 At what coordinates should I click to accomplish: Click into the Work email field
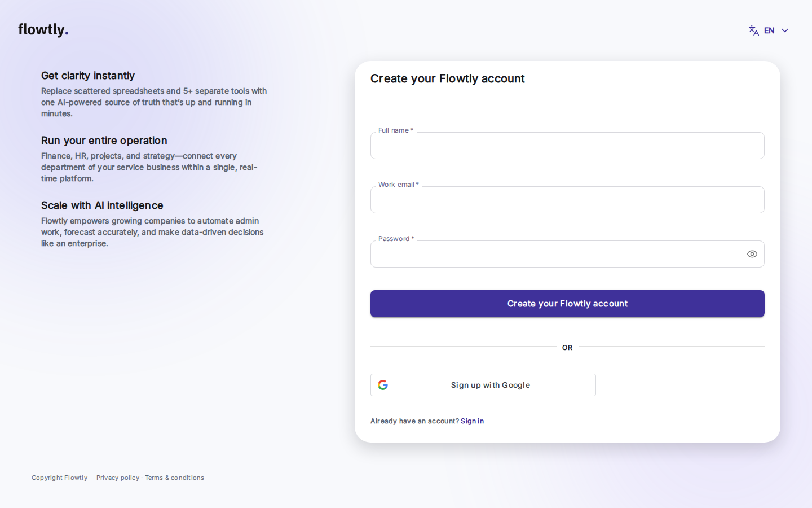click(x=567, y=200)
